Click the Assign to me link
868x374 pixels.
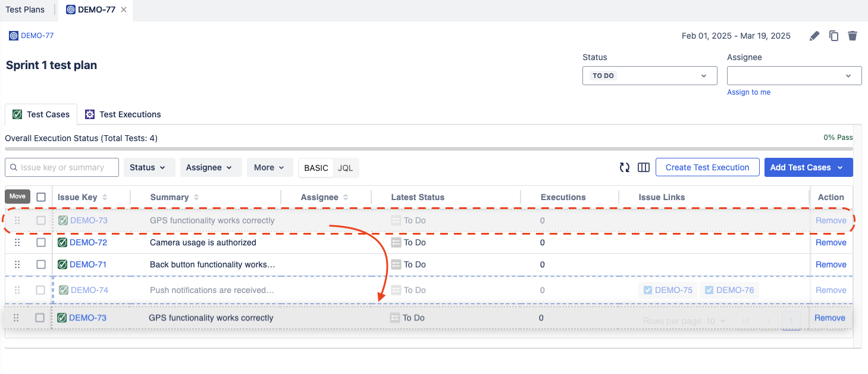tap(748, 92)
